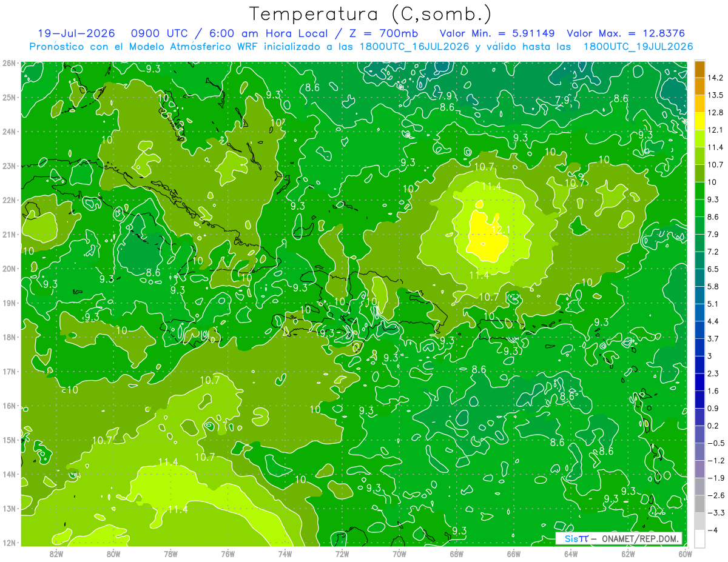The width and height of the screenshot is (728, 562).
Task: Pick the yellow 12.1–12.8 colorbar swatch
Action: (x=699, y=121)
